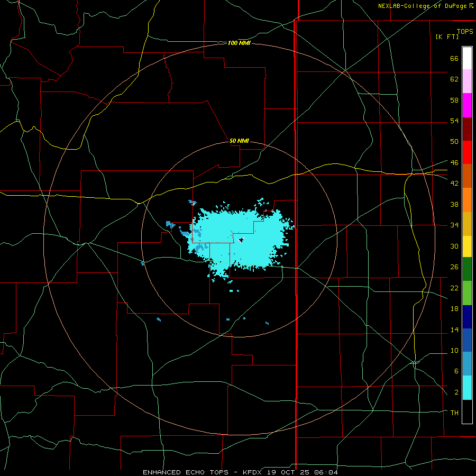Click the light pink 62 kft legend swatch
Screen dimensions: 476x476
coord(467,81)
